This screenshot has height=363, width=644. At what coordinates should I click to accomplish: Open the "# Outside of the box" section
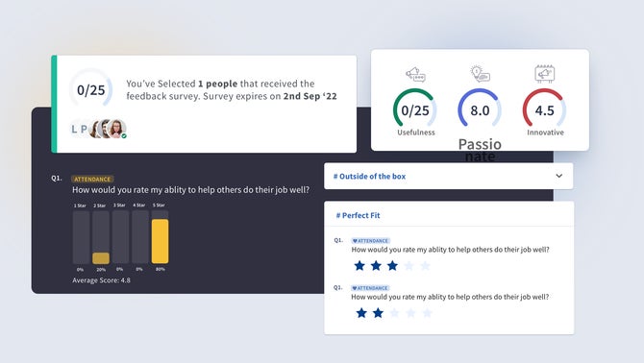(449, 176)
